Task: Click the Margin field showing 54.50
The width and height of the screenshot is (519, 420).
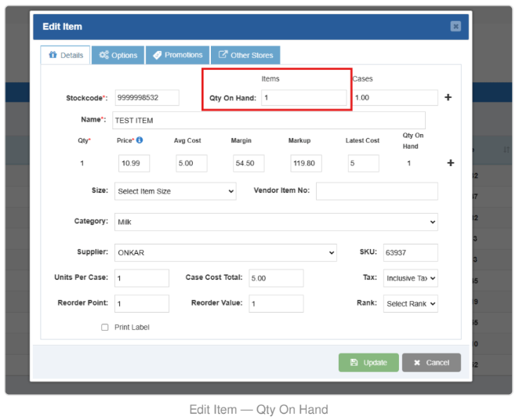Action: (249, 163)
